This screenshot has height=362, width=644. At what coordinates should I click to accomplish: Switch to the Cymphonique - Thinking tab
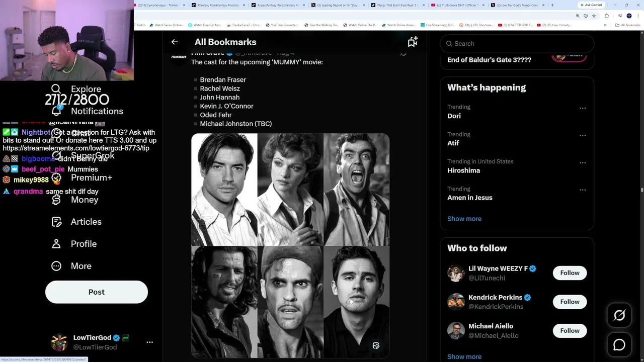click(x=159, y=5)
